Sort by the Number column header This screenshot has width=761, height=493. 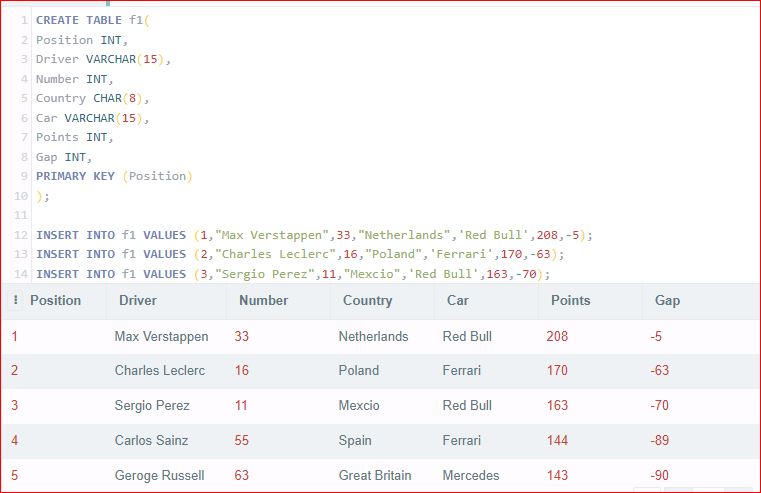coord(264,300)
